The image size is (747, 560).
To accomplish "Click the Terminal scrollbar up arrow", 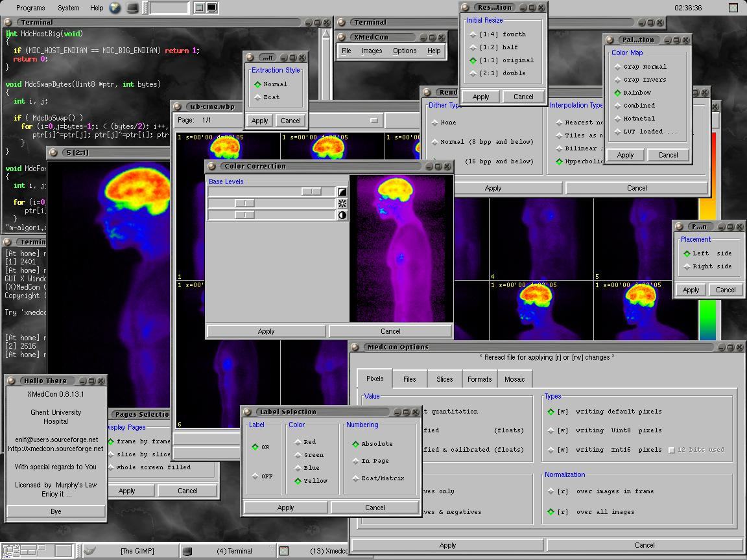I will (x=326, y=34).
